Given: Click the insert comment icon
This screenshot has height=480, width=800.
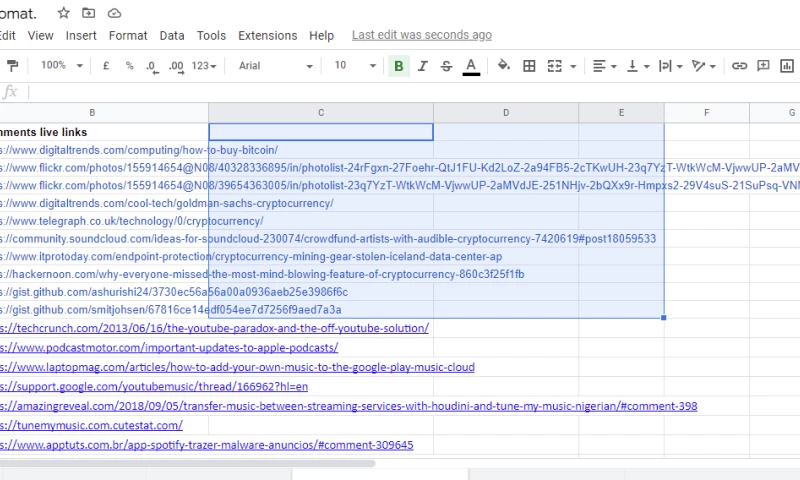Looking at the screenshot, I should pos(763,65).
